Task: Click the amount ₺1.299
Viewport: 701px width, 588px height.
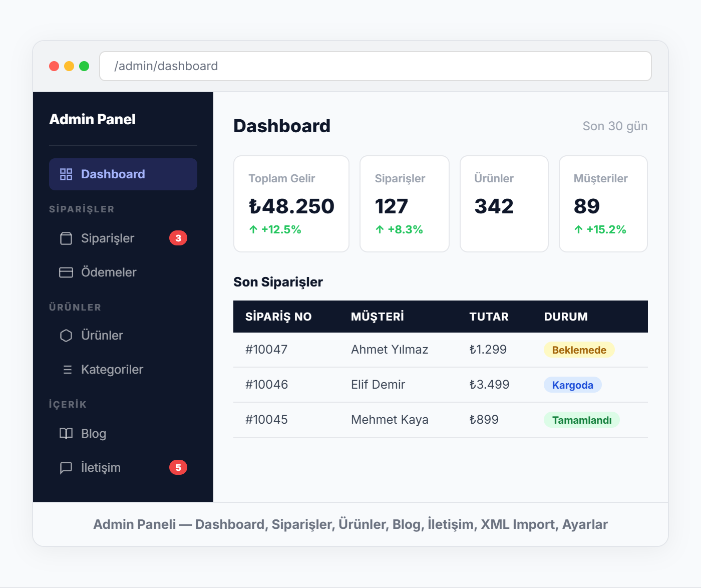Action: point(488,350)
